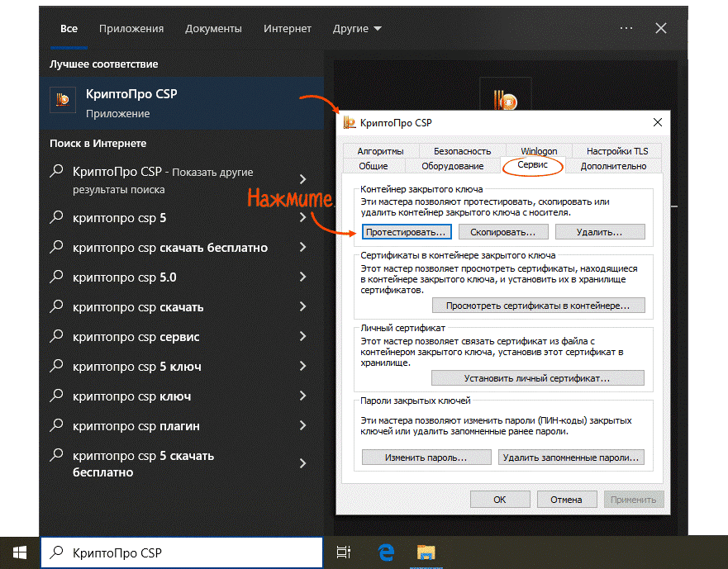Expand arrow for 'криптопро csp сервис' suggestion

[303, 337]
